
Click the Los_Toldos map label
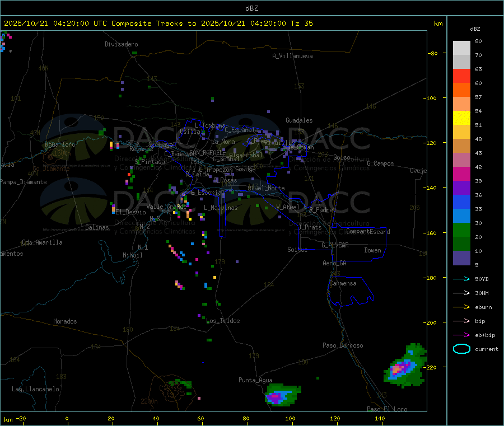(x=223, y=321)
